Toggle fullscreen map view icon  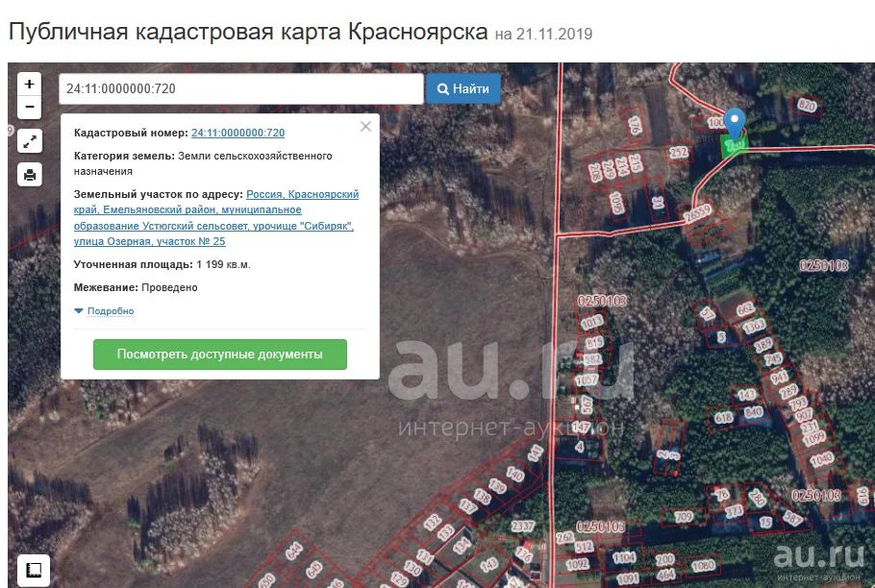tap(30, 141)
